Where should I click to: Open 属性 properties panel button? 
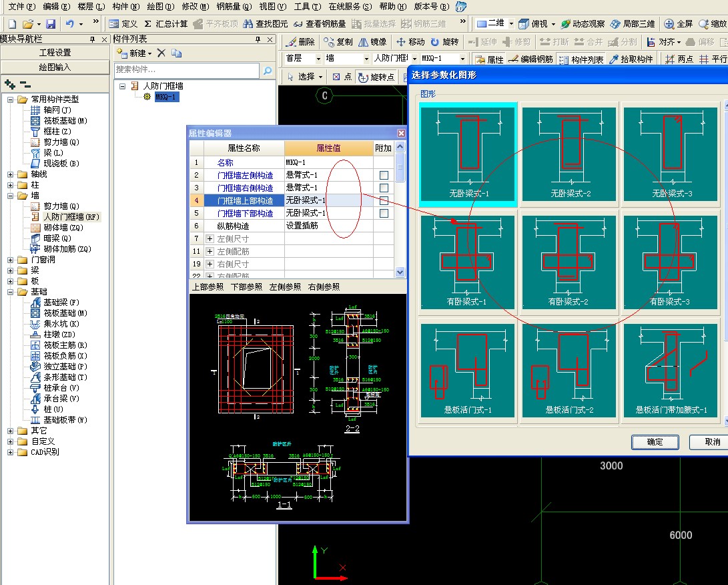coord(490,59)
